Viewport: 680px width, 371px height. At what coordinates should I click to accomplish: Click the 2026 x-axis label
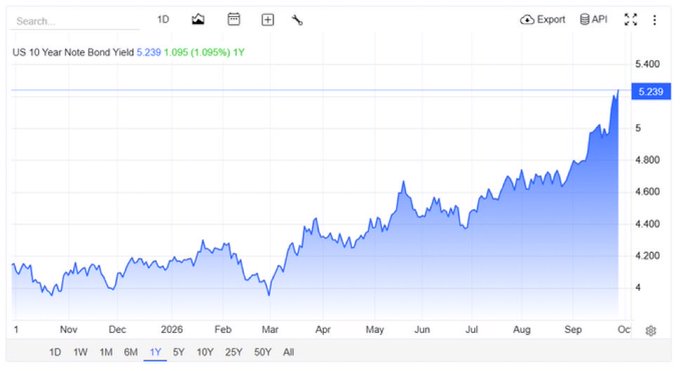tap(172, 329)
